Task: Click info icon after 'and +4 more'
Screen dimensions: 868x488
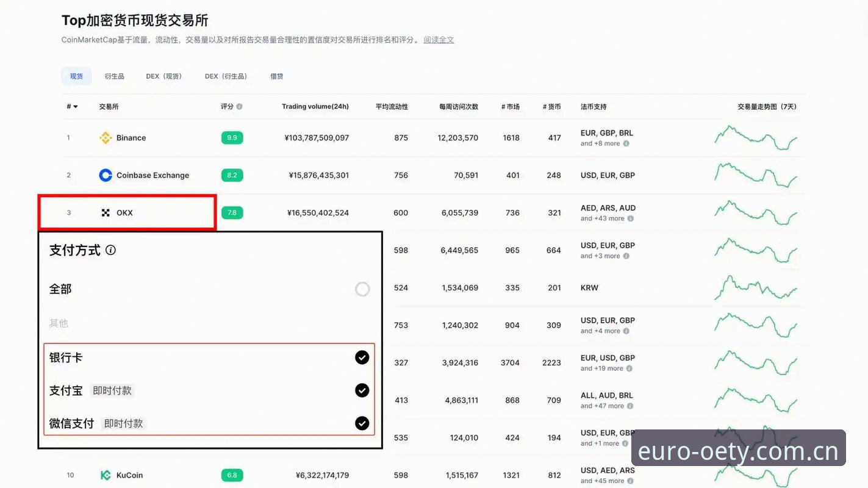Action: pyautogui.click(x=626, y=331)
